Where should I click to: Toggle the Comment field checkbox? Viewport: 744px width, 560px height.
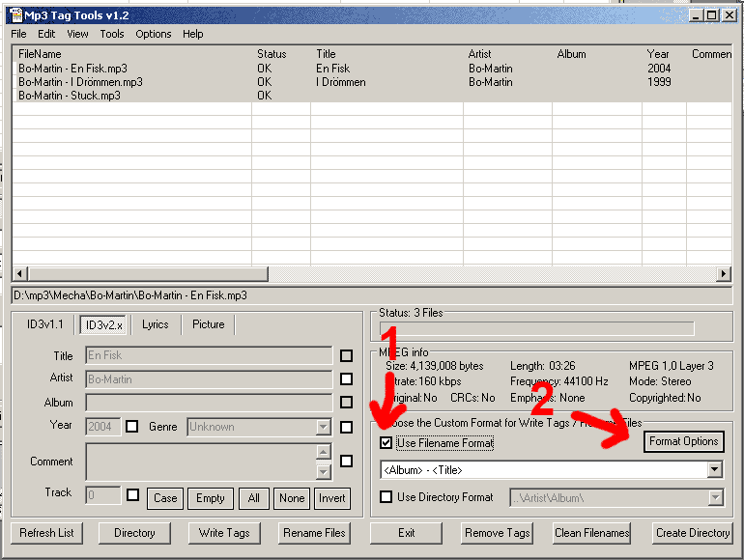tap(346, 461)
